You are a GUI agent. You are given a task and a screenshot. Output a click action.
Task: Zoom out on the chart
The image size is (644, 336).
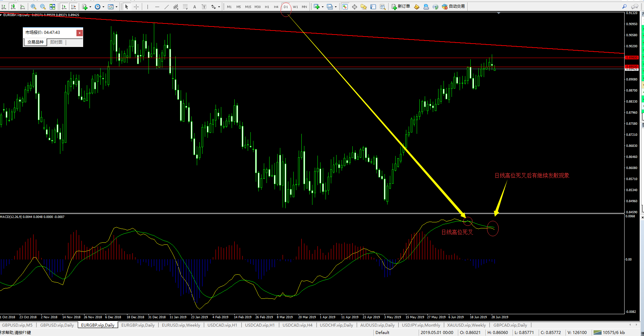click(43, 7)
